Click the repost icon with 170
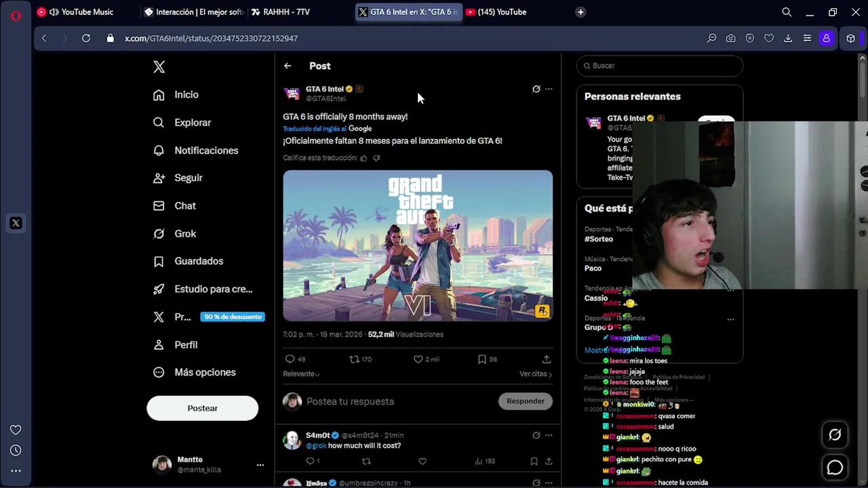 pyautogui.click(x=354, y=359)
